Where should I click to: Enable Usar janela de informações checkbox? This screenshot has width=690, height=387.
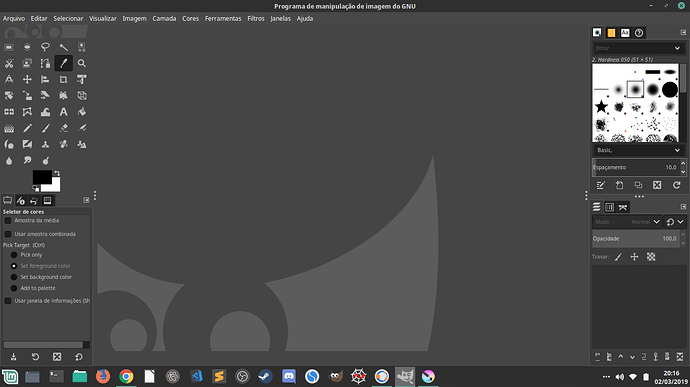(8, 301)
